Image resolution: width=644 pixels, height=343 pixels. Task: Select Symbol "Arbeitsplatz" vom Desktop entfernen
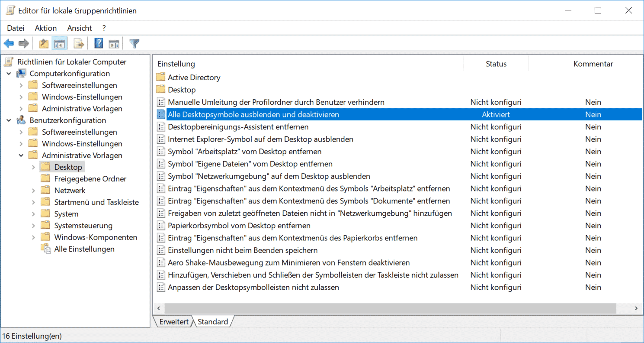[x=245, y=152]
